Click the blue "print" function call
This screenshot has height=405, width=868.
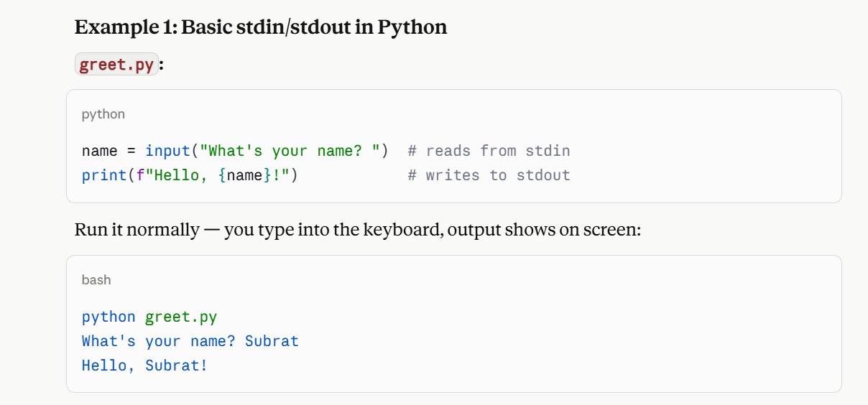coord(104,175)
